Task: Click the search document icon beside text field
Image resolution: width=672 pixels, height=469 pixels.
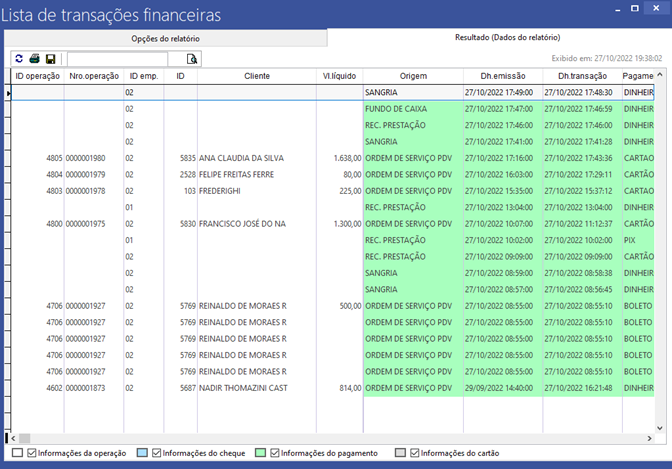Action: pyautogui.click(x=192, y=59)
